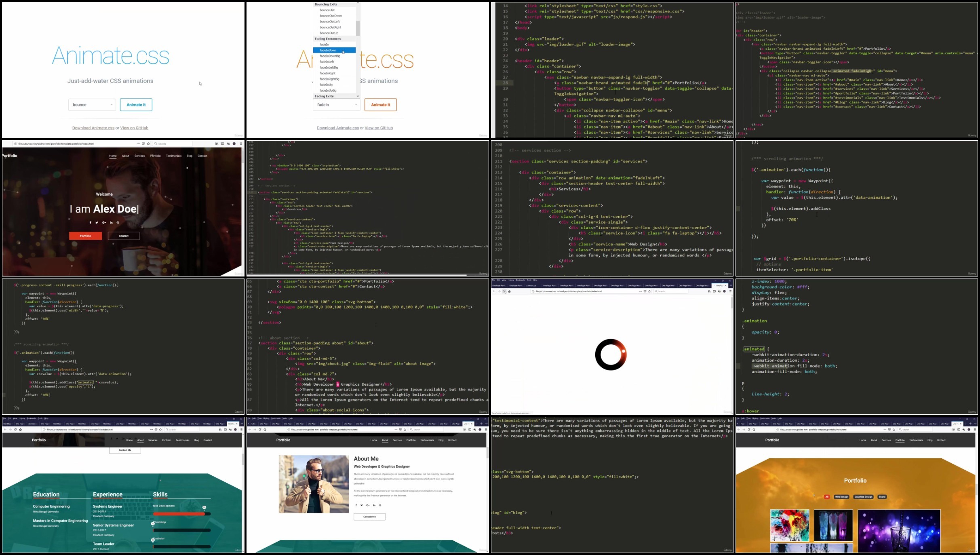
Task: Click Photoshop skill progress bar
Action: [182, 530]
